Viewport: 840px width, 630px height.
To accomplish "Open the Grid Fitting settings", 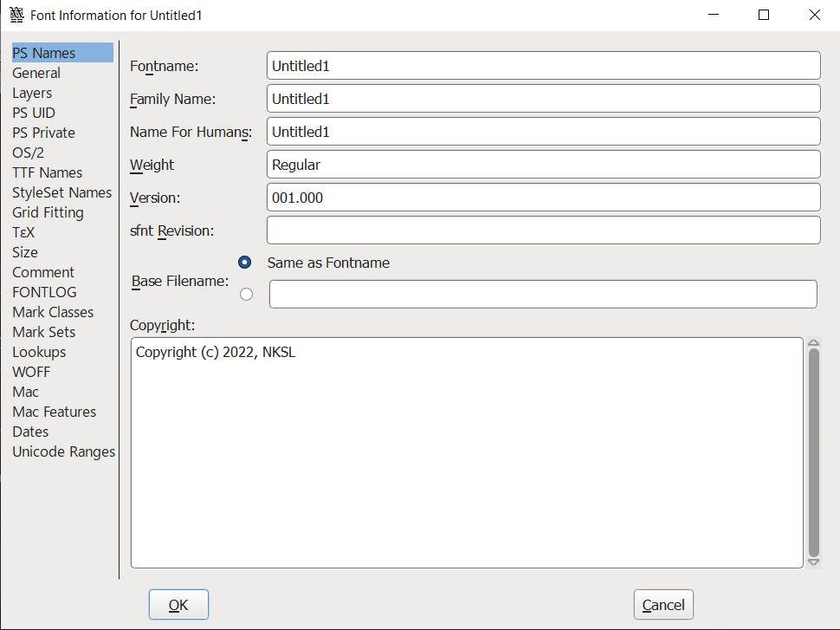I will (48, 212).
